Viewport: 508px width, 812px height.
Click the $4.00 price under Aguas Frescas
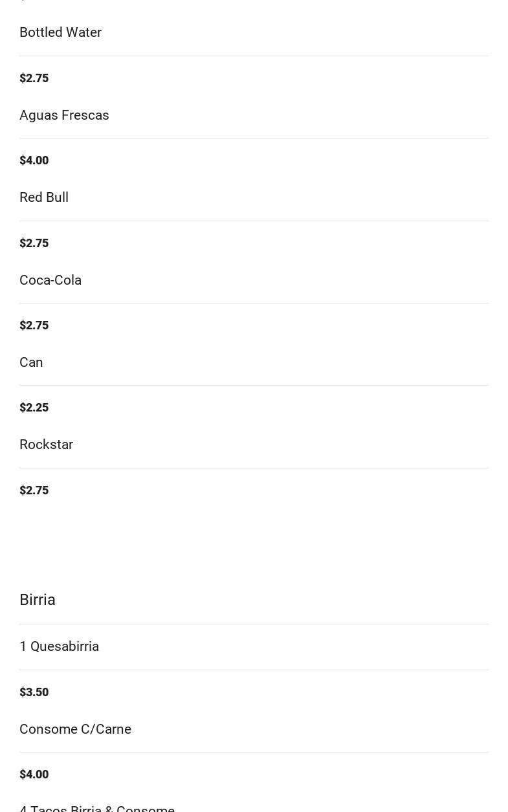[x=34, y=160]
